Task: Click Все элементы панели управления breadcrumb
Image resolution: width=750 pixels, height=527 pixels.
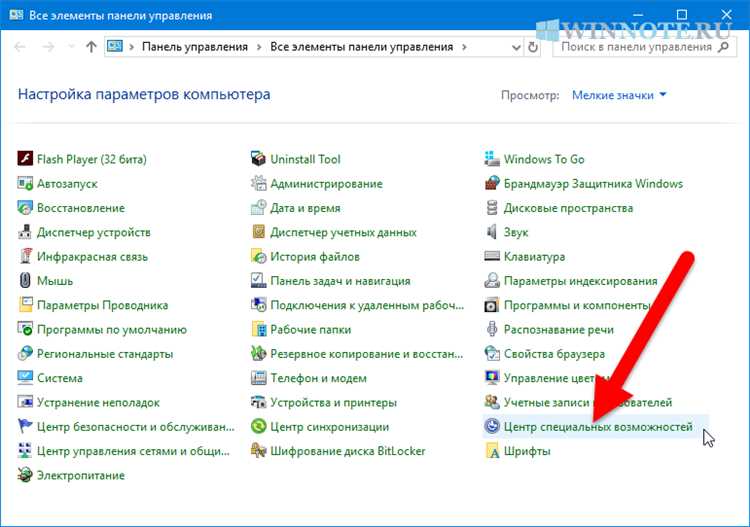Action: [x=361, y=47]
